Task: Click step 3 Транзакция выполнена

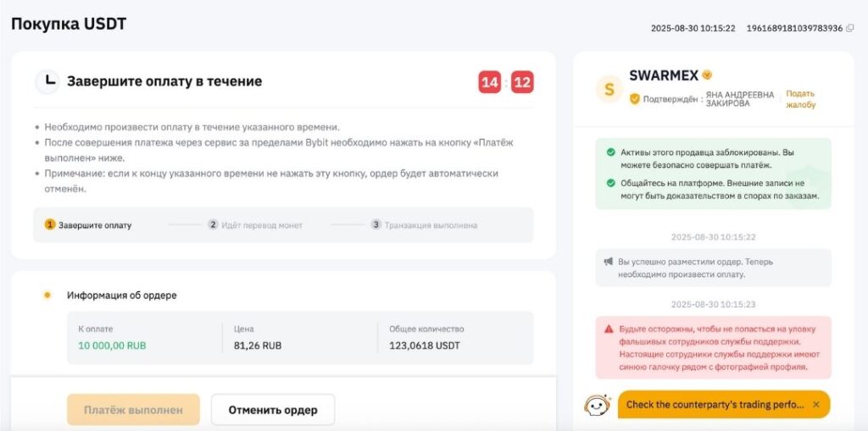Action: 424,225
